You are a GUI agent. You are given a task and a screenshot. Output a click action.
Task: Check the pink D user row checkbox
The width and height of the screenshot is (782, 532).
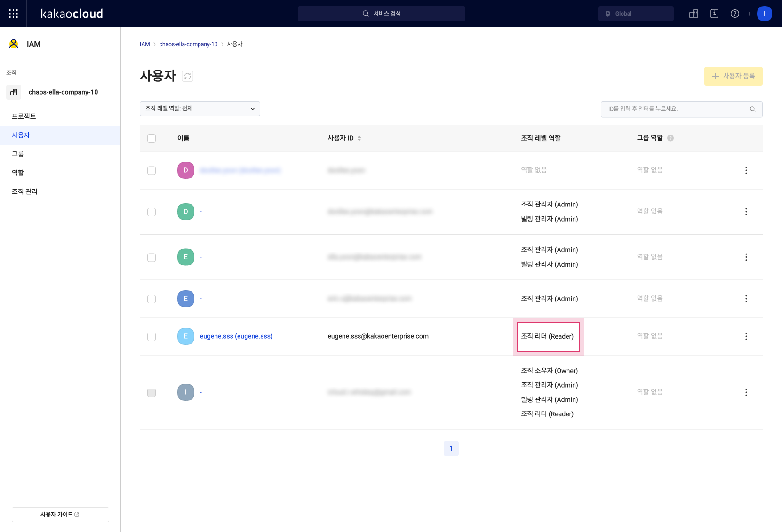(152, 170)
